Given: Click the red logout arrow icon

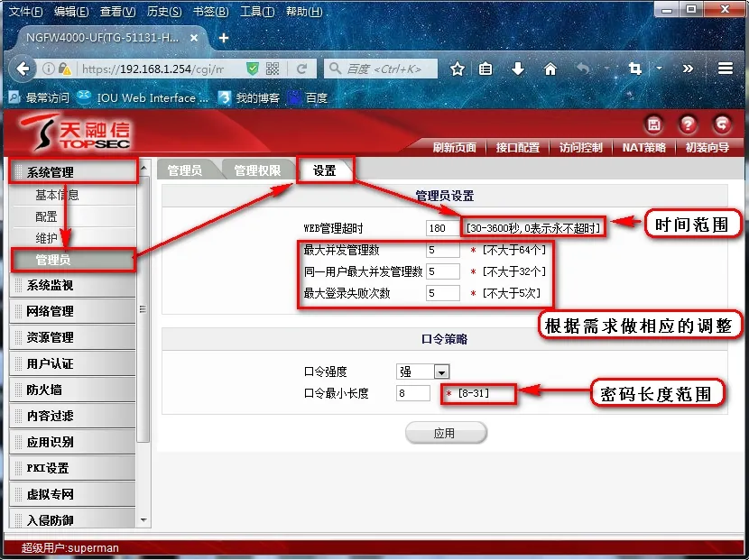Looking at the screenshot, I should (x=722, y=125).
